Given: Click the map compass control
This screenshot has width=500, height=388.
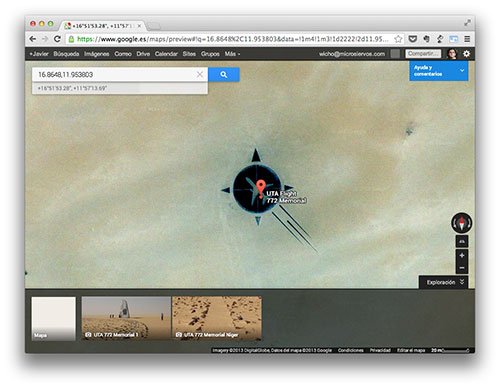Looking at the screenshot, I should [462, 223].
